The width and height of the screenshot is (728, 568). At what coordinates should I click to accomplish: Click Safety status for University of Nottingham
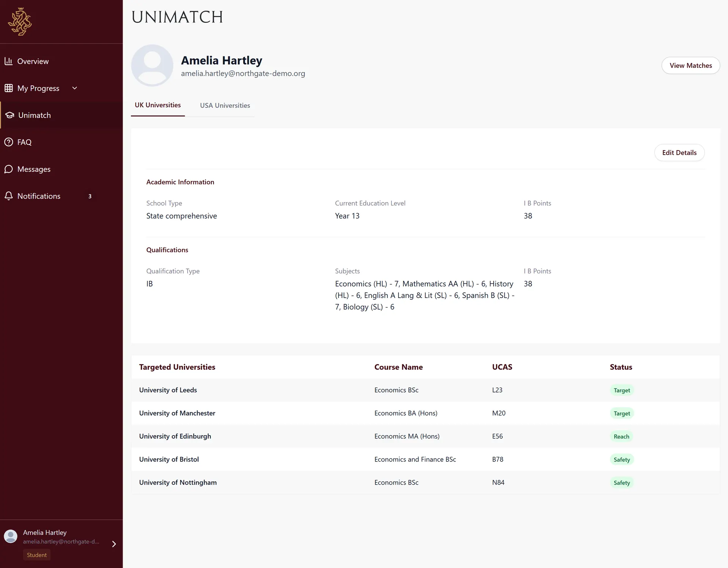622,483
